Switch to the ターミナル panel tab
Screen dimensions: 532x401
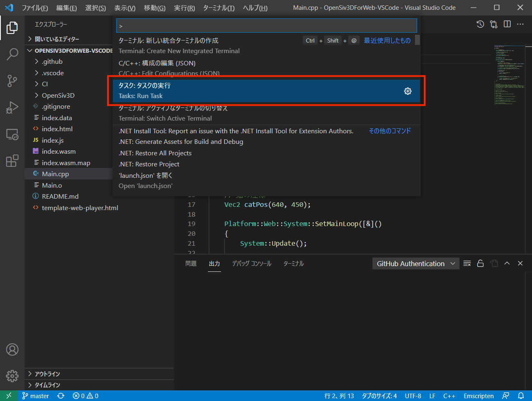point(293,263)
